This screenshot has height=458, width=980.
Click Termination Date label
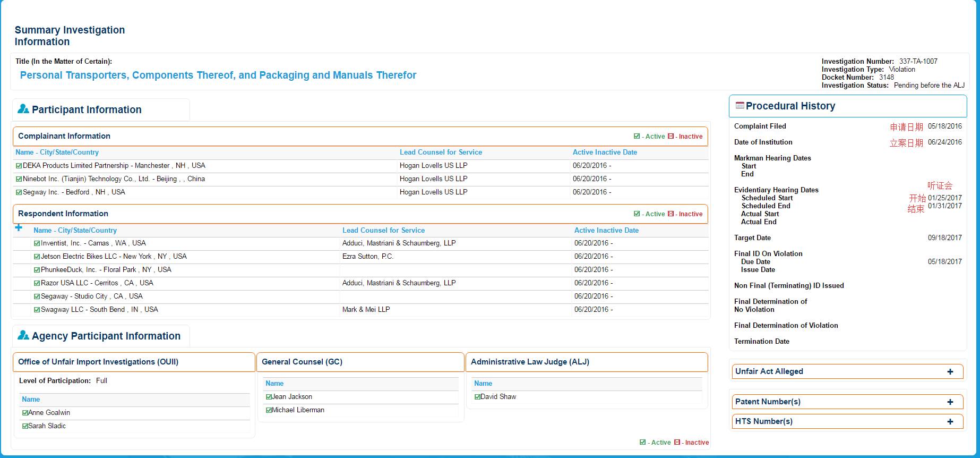click(x=762, y=342)
